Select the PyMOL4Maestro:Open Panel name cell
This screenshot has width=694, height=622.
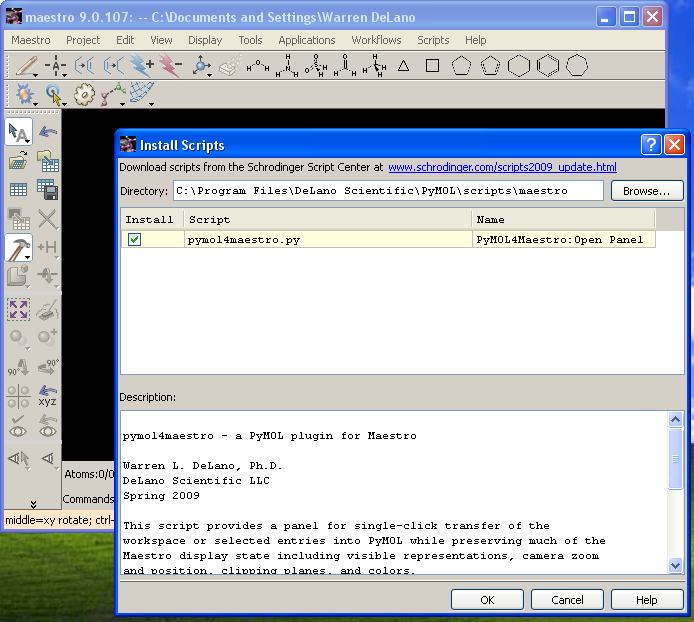563,240
